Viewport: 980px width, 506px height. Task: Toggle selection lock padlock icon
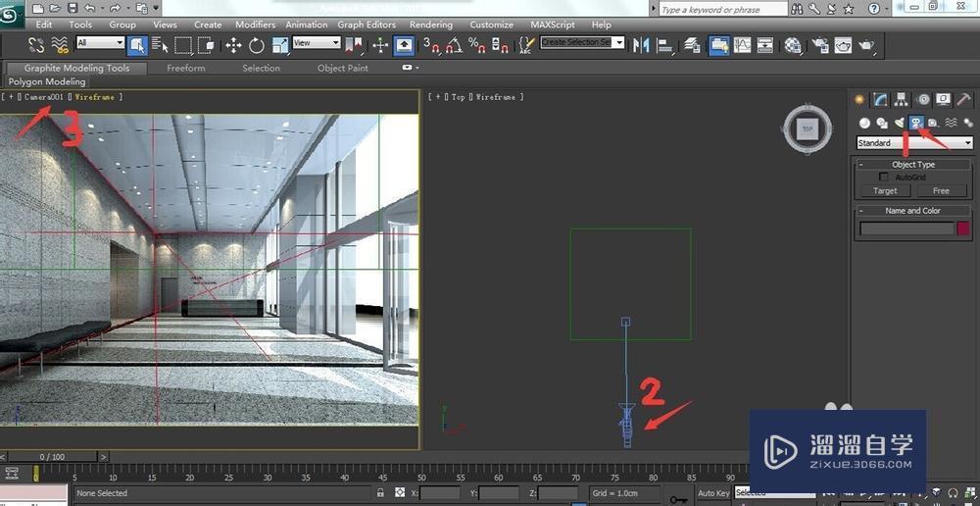pyautogui.click(x=380, y=493)
